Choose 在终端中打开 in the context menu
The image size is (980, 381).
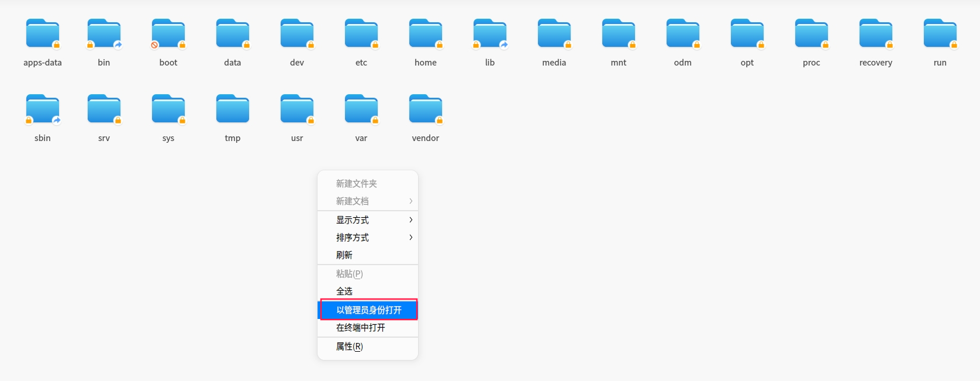[x=368, y=327]
